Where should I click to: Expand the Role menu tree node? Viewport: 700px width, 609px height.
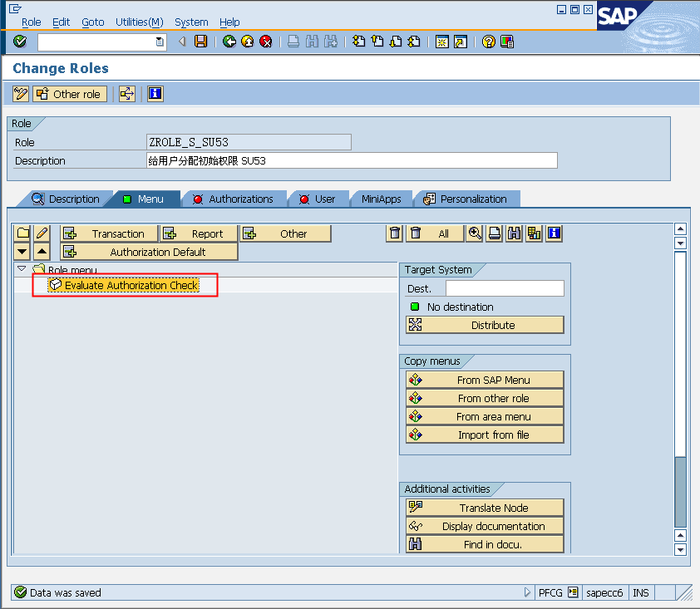[20, 269]
